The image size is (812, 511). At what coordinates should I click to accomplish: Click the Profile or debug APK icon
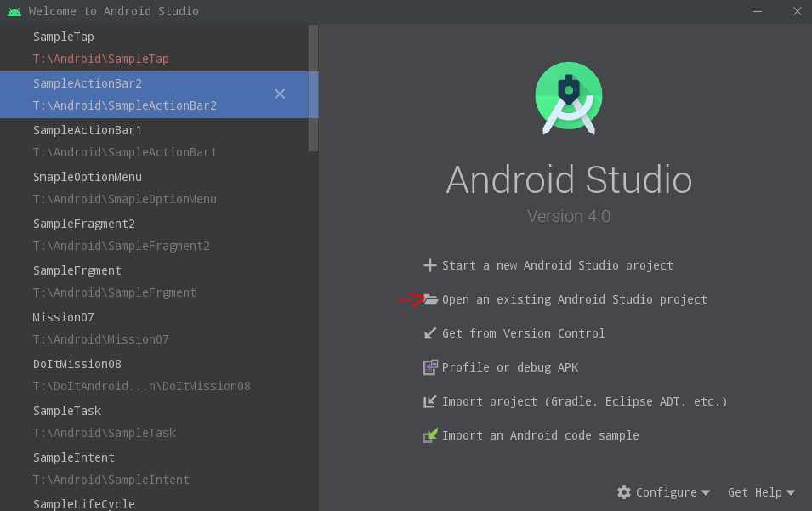point(430,367)
